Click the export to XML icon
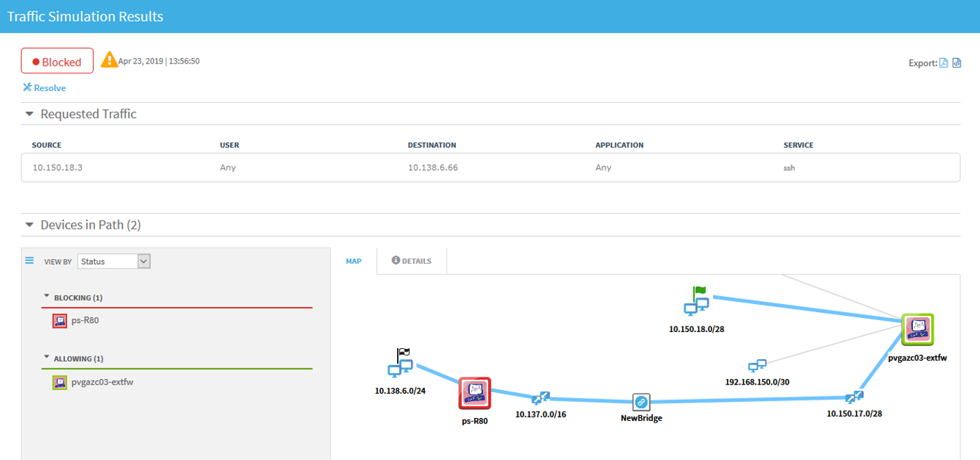 (x=957, y=63)
